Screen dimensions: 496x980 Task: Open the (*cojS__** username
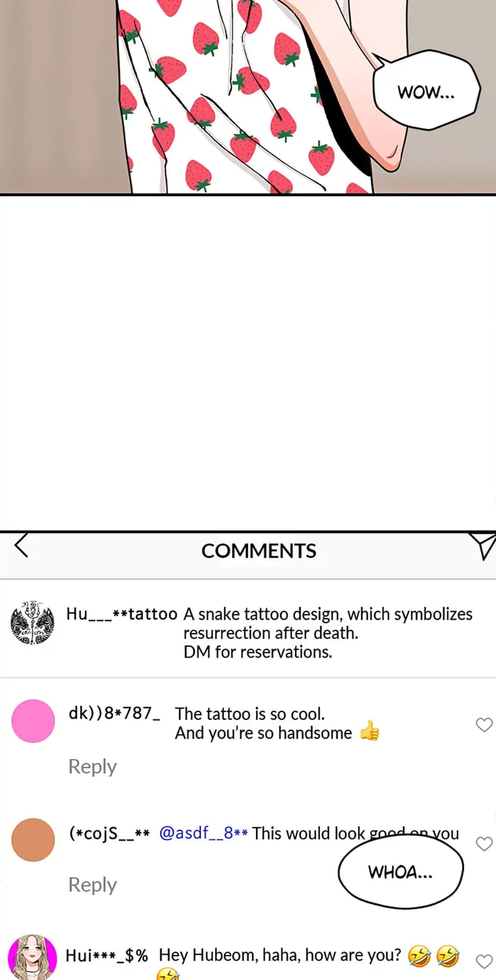point(109,833)
